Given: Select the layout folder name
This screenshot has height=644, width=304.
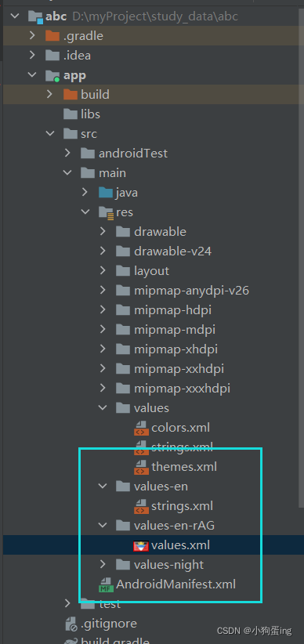Looking at the screenshot, I should click(151, 270).
